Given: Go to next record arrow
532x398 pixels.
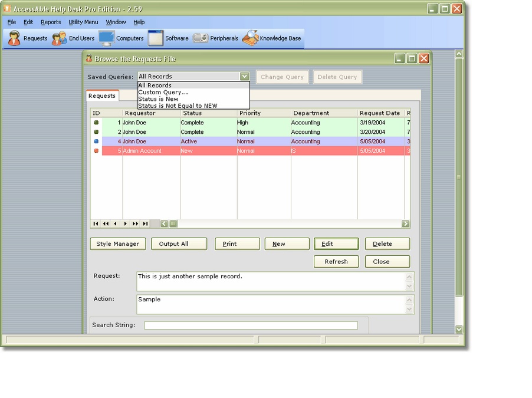Looking at the screenshot, I should pos(126,223).
